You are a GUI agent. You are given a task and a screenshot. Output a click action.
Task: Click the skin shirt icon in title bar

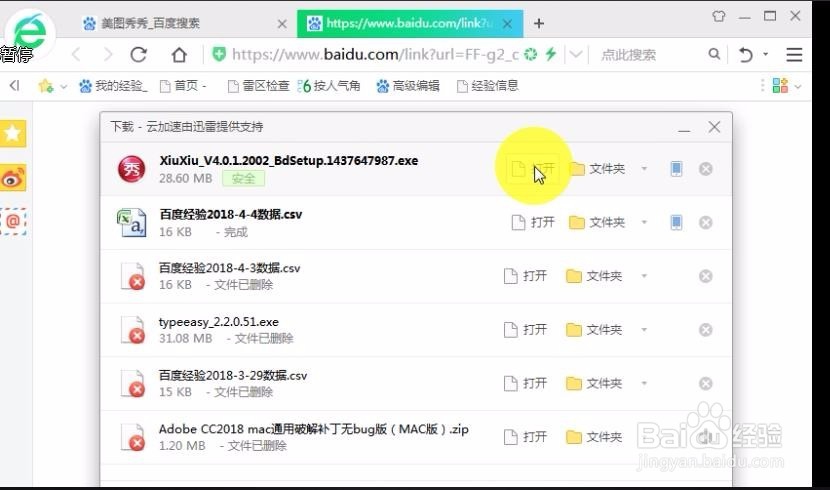point(718,16)
